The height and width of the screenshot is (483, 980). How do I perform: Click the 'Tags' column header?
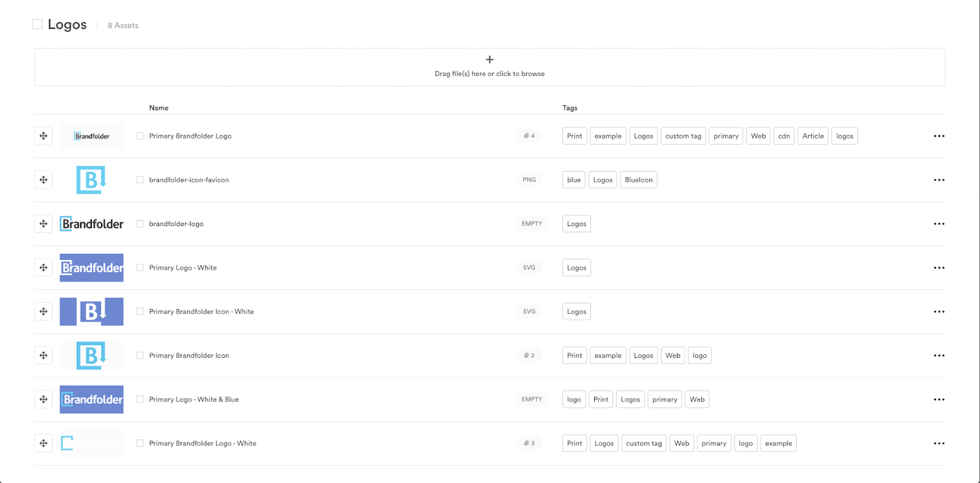click(x=570, y=108)
